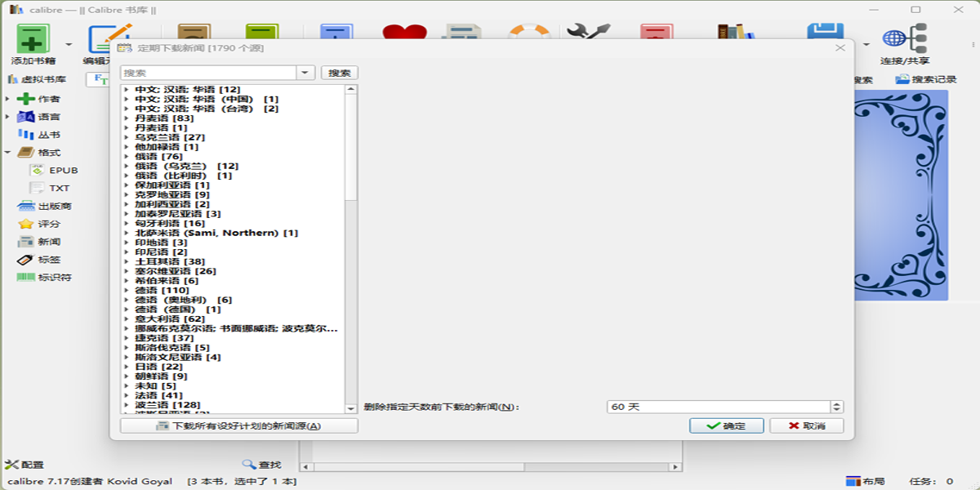The image size is (980, 490).
Task: Expand 中文; 汉语; 华语 [12] node
Action: [127, 89]
